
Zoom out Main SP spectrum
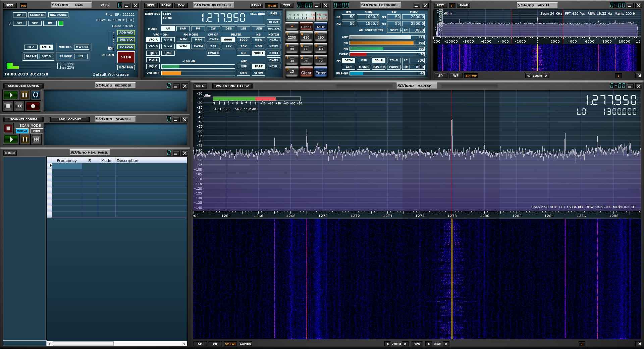click(387, 344)
